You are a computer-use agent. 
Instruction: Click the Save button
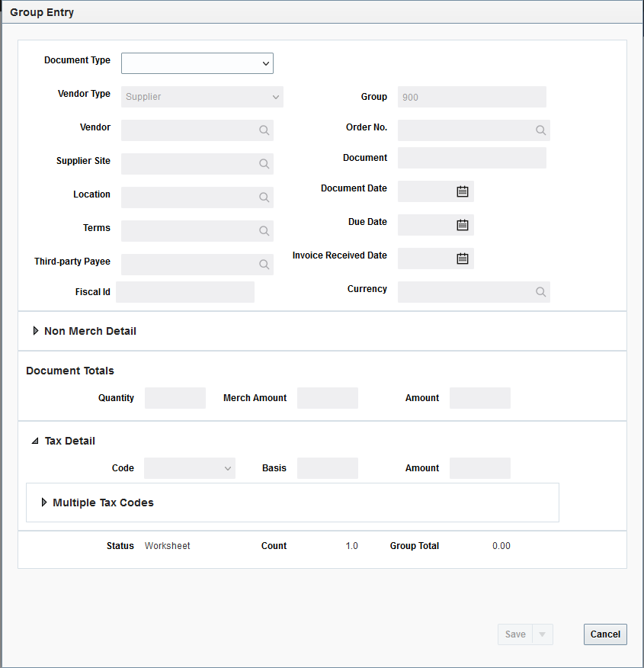(515, 634)
